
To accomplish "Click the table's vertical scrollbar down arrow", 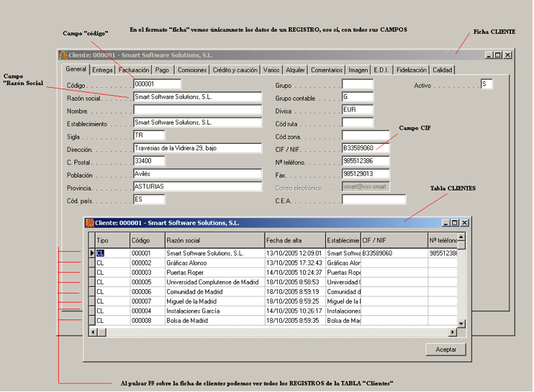I will [x=461, y=322].
